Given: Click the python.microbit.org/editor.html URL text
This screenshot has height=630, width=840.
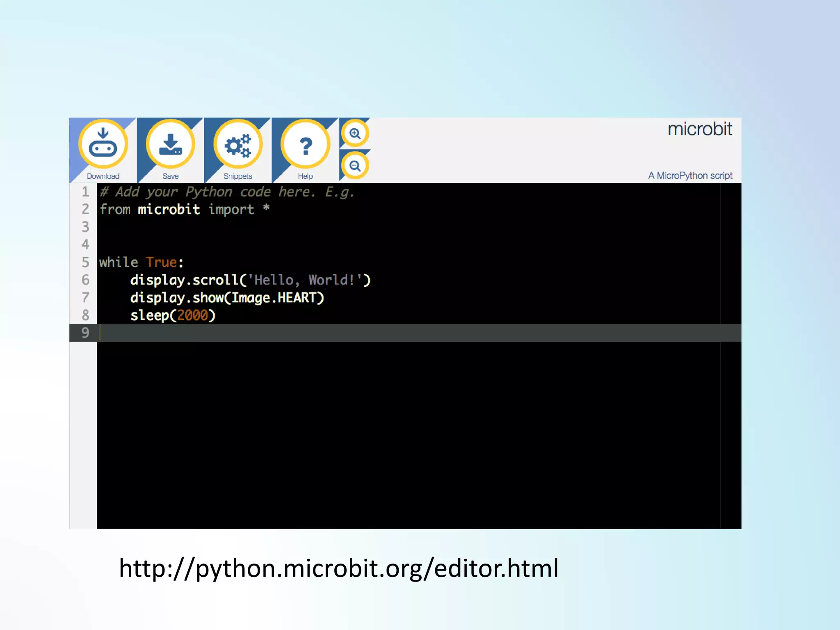Looking at the screenshot, I should click(339, 569).
